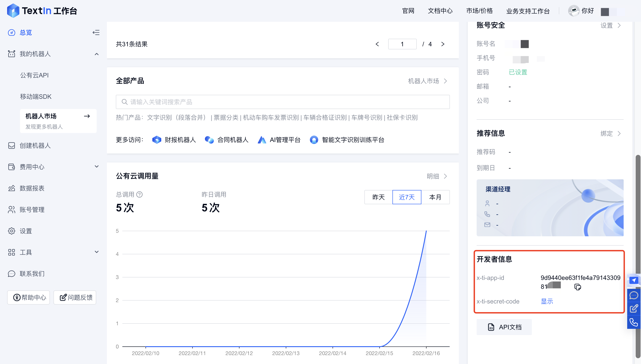Click the 2022/02/16 chart data point
This screenshot has height=364, width=641.
click(426, 231)
